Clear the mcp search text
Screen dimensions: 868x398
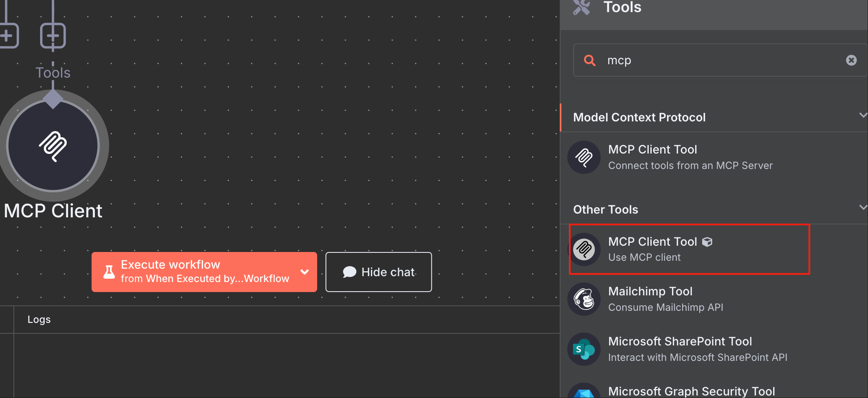(851, 60)
